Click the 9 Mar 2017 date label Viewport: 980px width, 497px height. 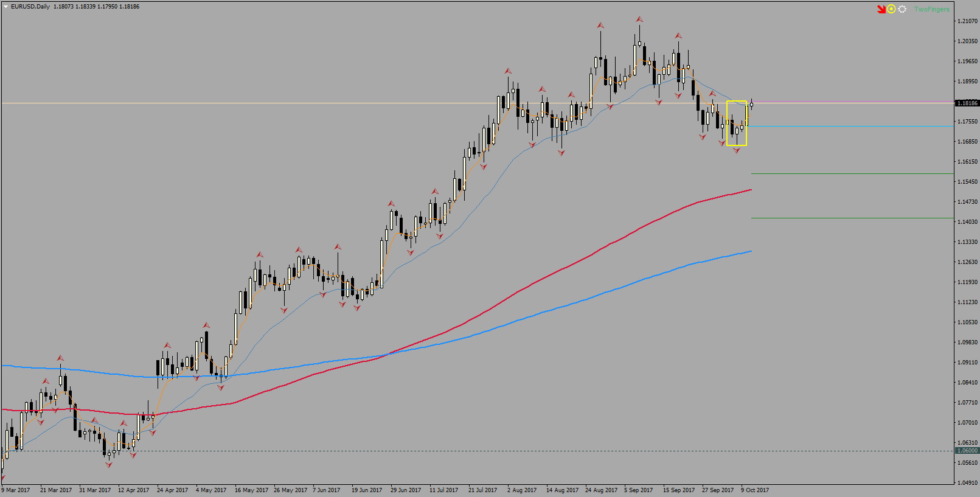point(16,490)
